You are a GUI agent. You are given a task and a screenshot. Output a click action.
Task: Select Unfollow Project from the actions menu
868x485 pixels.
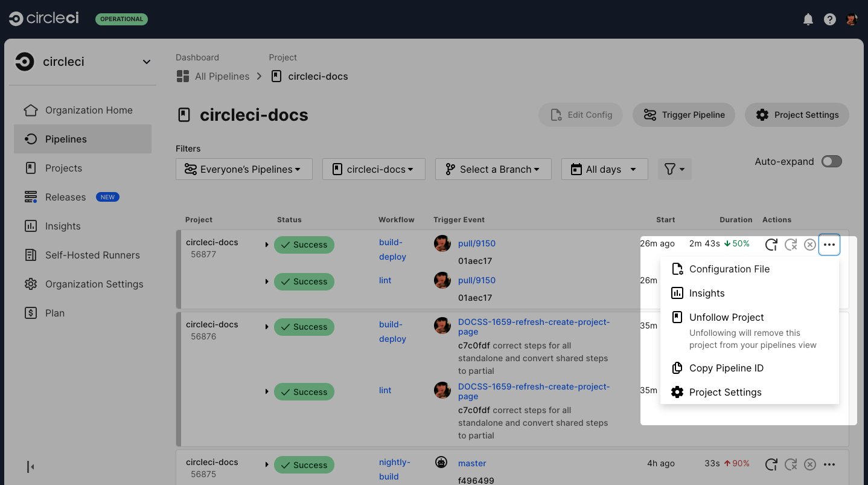(750, 330)
